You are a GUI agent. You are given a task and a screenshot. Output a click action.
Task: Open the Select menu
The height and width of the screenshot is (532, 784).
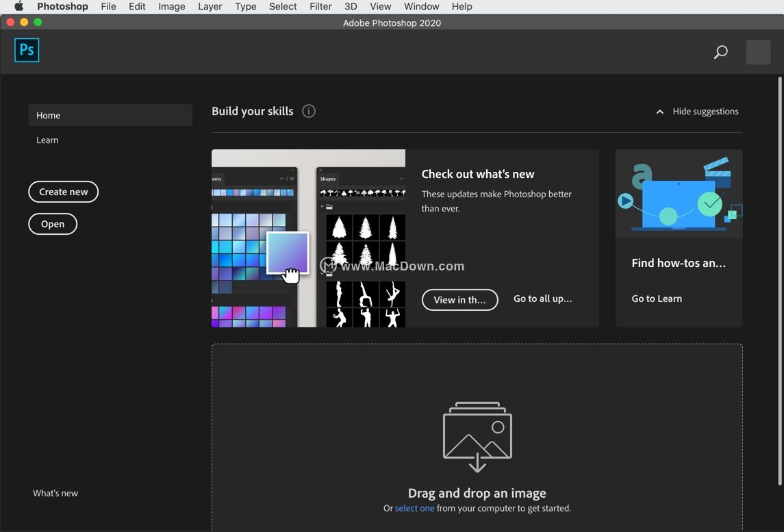(x=283, y=6)
